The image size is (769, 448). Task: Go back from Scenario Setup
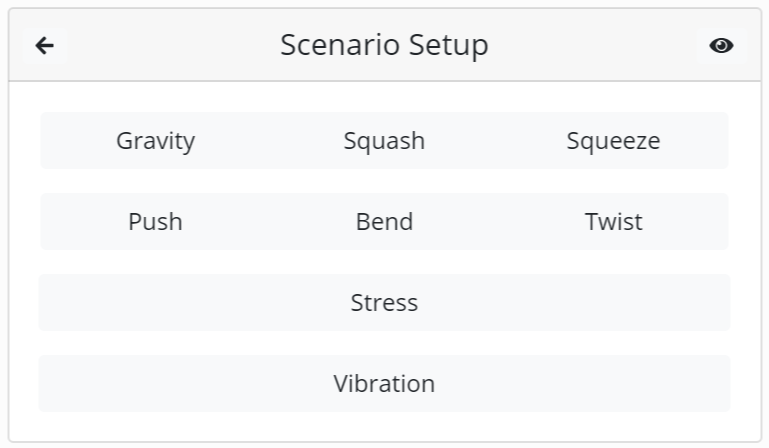tap(45, 46)
